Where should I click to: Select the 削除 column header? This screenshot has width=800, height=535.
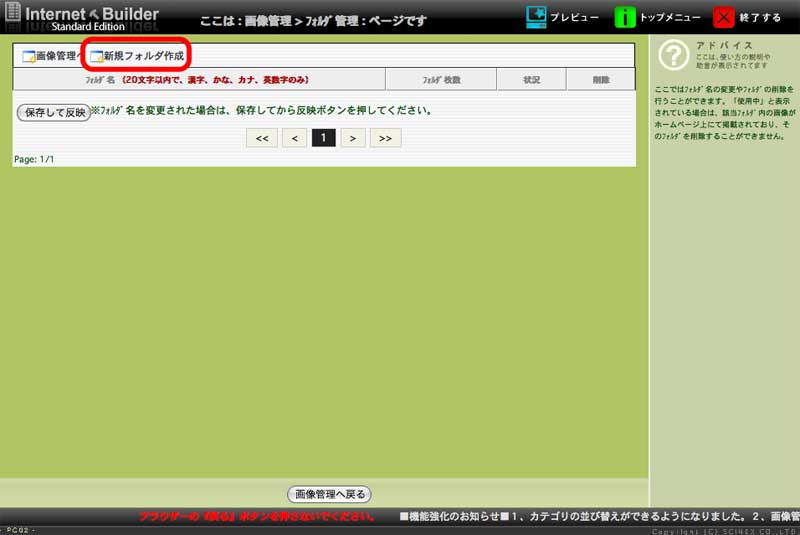[600, 79]
